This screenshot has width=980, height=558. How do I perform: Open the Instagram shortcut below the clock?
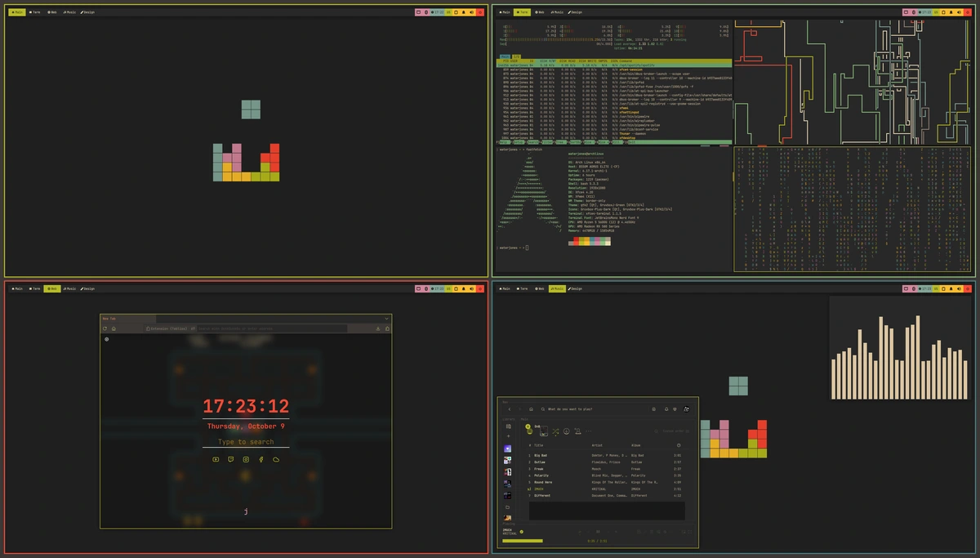tap(245, 460)
